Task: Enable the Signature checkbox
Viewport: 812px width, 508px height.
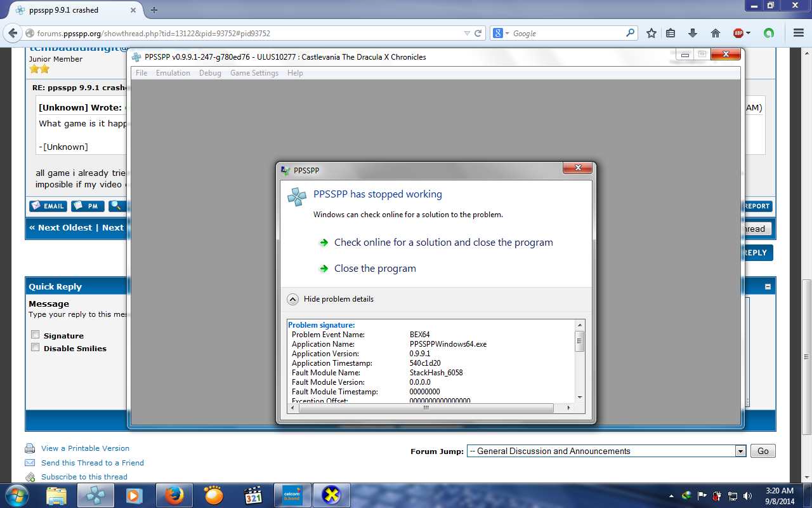Action: coord(36,335)
